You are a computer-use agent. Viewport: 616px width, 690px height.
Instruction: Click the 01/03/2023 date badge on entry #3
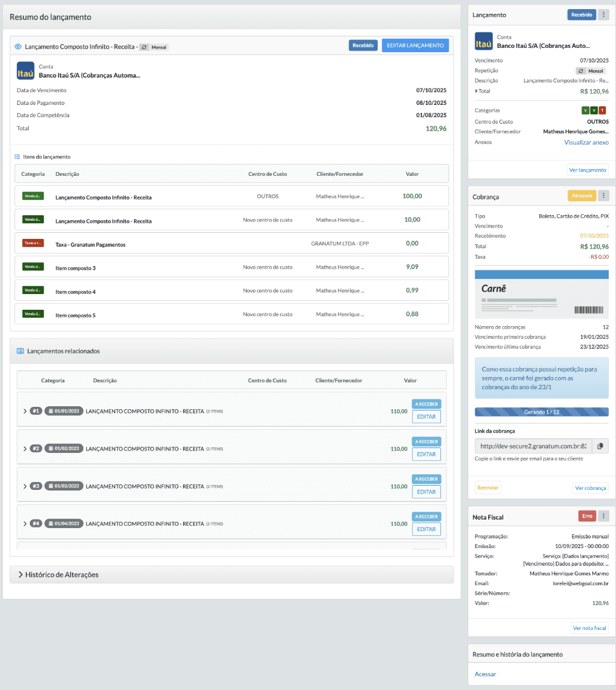tap(64, 486)
